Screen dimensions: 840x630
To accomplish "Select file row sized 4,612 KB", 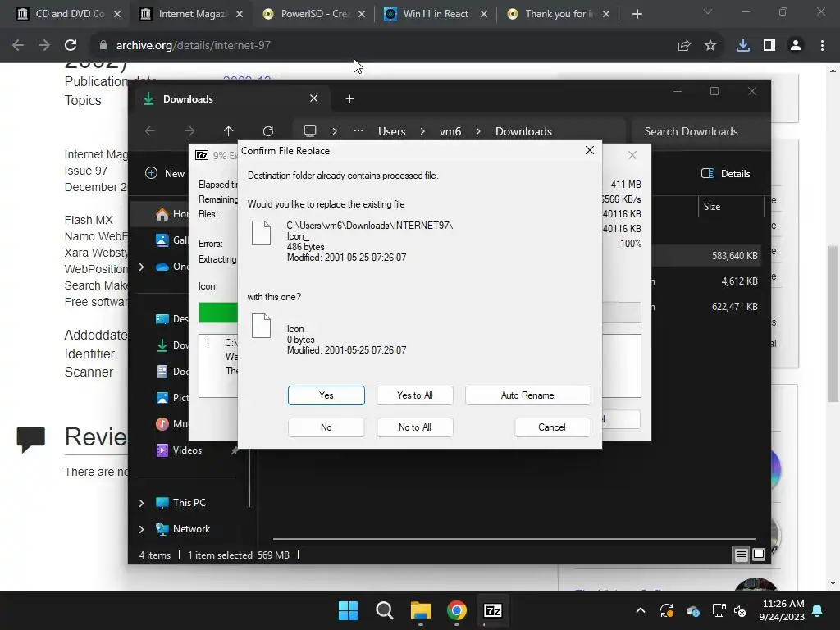I will (x=706, y=281).
